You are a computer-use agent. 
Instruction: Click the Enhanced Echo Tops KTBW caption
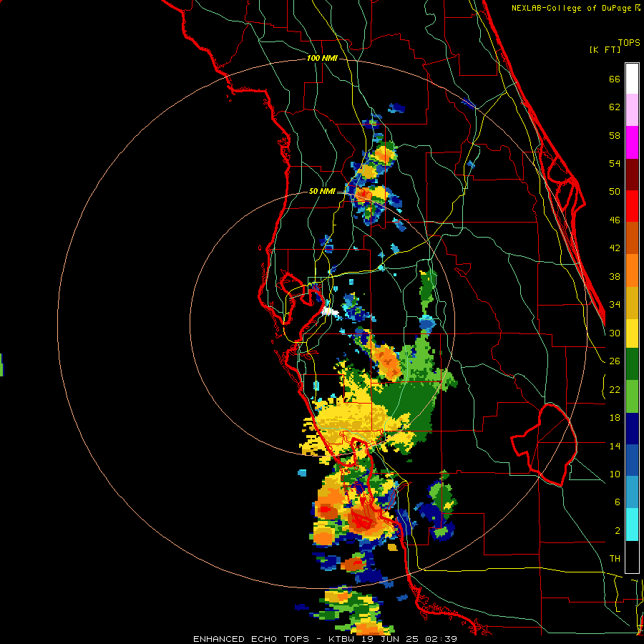pos(325,639)
